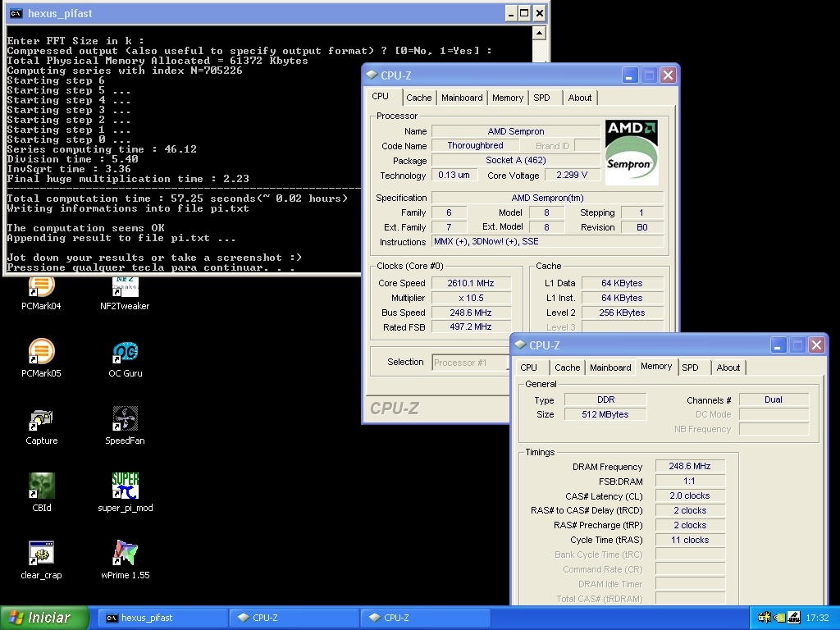The height and width of the screenshot is (630, 840).
Task: Click the Instructions field MMX, 3DNow!, SSE
Action: (x=547, y=242)
